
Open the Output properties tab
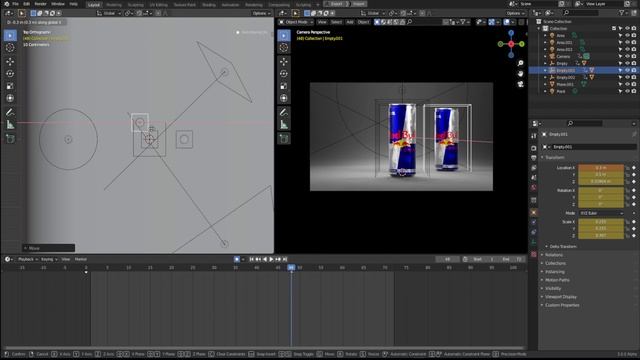[x=534, y=158]
